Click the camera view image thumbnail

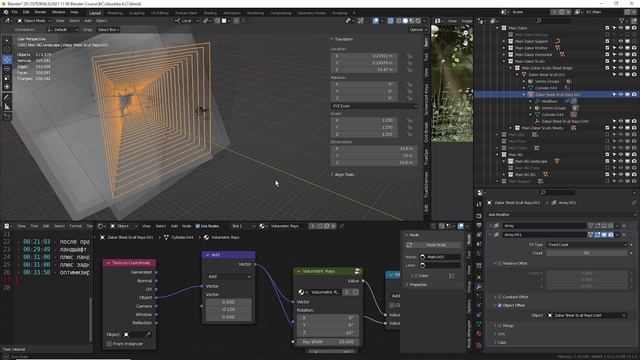[x=452, y=84]
